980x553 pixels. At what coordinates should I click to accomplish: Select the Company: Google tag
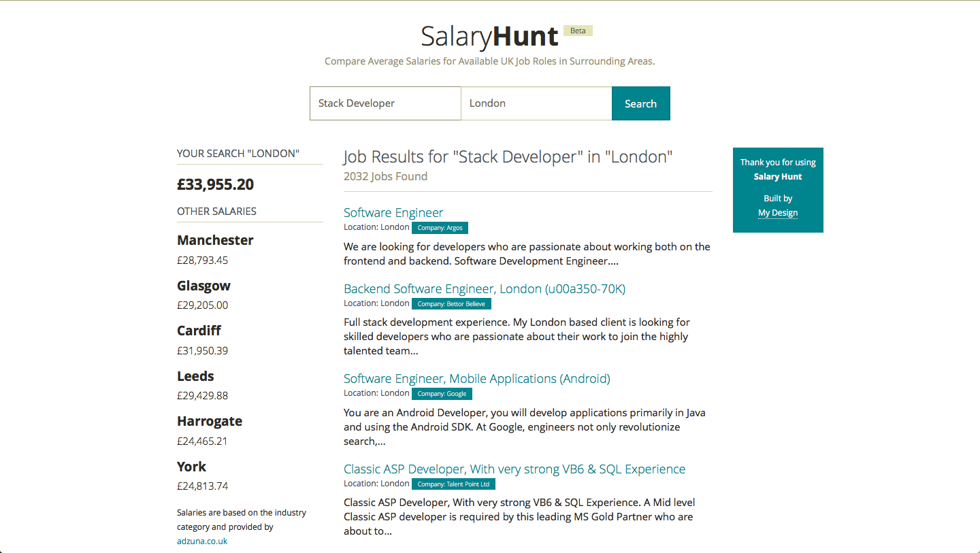[x=441, y=393]
